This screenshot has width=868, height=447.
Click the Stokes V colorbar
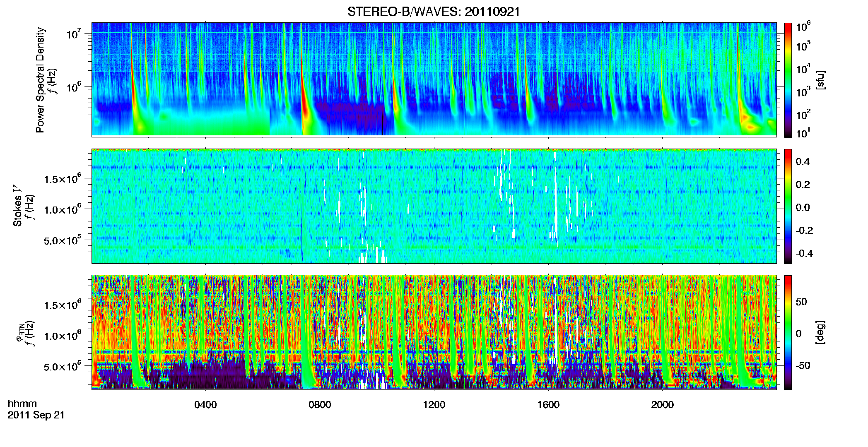788,206
